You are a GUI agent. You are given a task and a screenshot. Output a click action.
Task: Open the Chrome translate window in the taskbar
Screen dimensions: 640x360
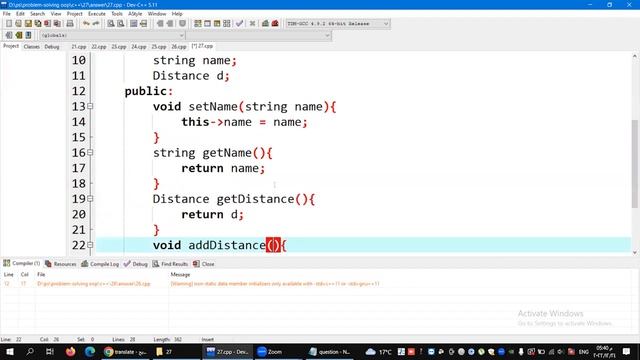coord(125,351)
